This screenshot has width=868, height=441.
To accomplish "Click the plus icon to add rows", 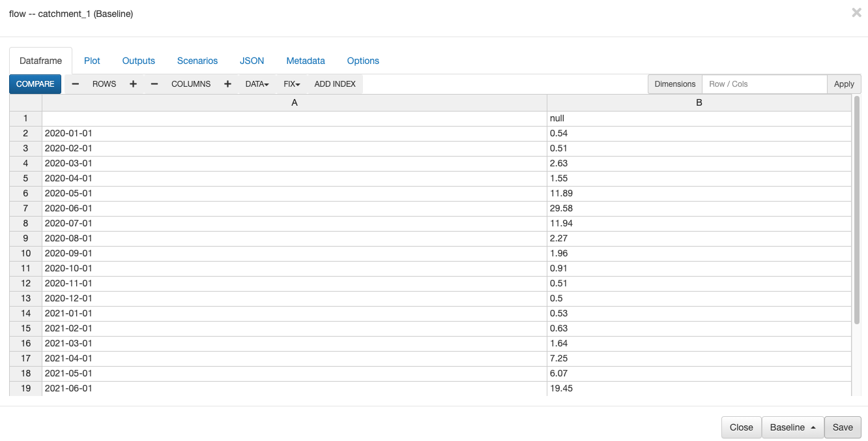I will coord(133,84).
